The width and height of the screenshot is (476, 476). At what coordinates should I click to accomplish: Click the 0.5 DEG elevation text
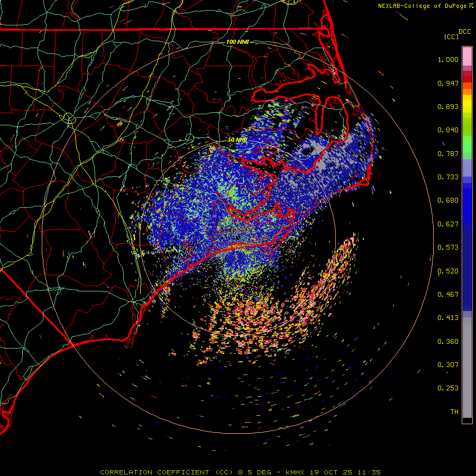click(254, 472)
